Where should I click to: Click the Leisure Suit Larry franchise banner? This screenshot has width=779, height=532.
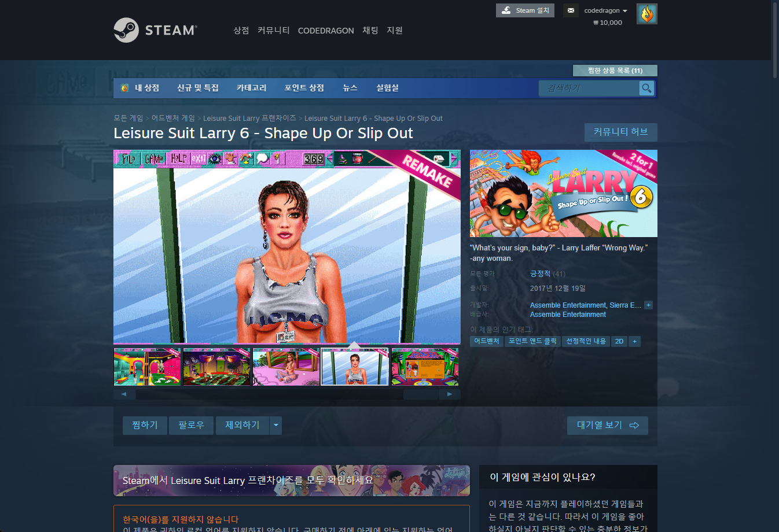[292, 481]
